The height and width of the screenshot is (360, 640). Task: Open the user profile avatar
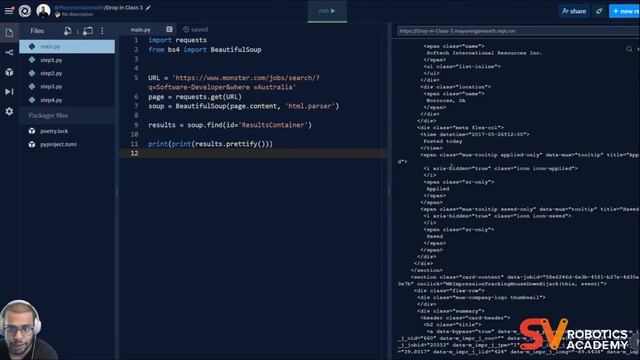[x=43, y=11]
